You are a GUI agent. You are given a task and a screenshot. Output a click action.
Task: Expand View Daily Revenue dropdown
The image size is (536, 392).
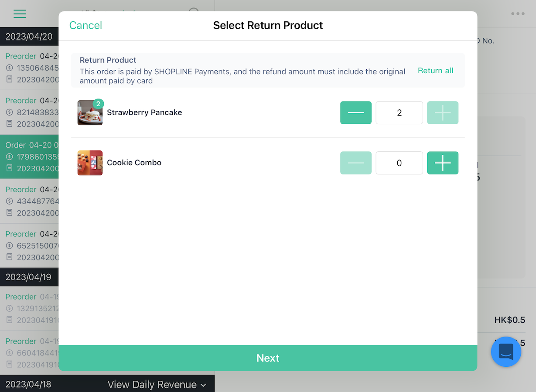tap(157, 385)
